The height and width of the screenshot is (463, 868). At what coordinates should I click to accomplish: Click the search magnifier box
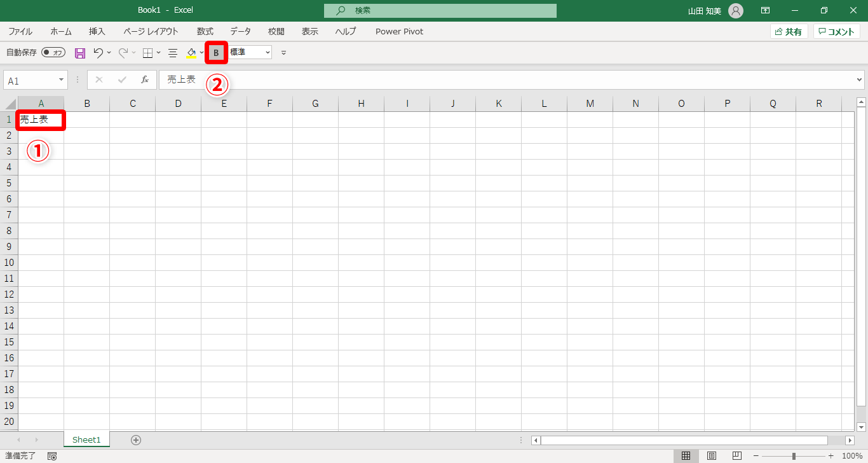click(440, 10)
